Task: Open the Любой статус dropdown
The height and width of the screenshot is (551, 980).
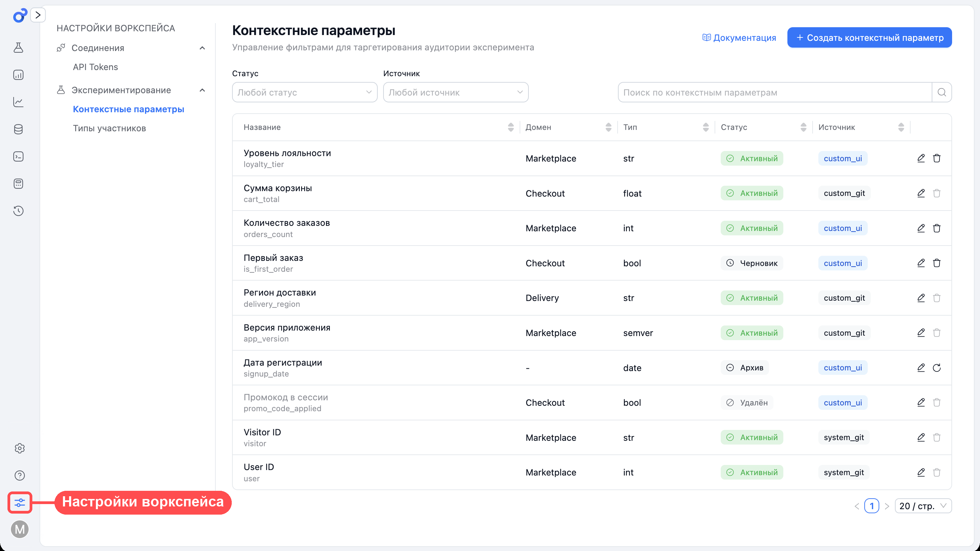Action: coord(305,93)
